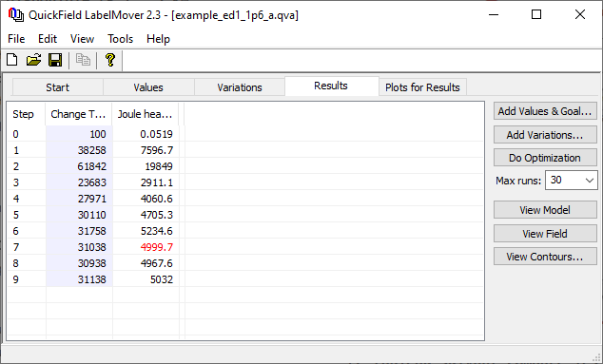
Task: Open the Edit menu
Action: pos(48,39)
